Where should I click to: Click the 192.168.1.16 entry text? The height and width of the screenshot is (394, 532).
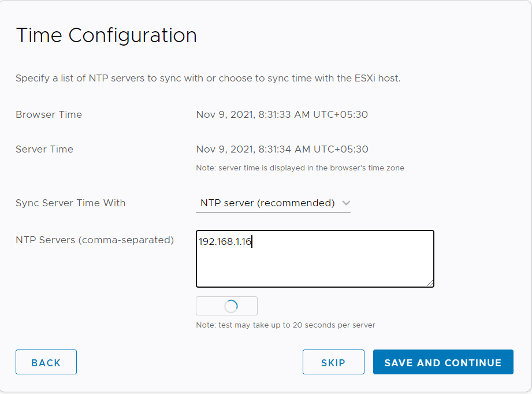[225, 241]
